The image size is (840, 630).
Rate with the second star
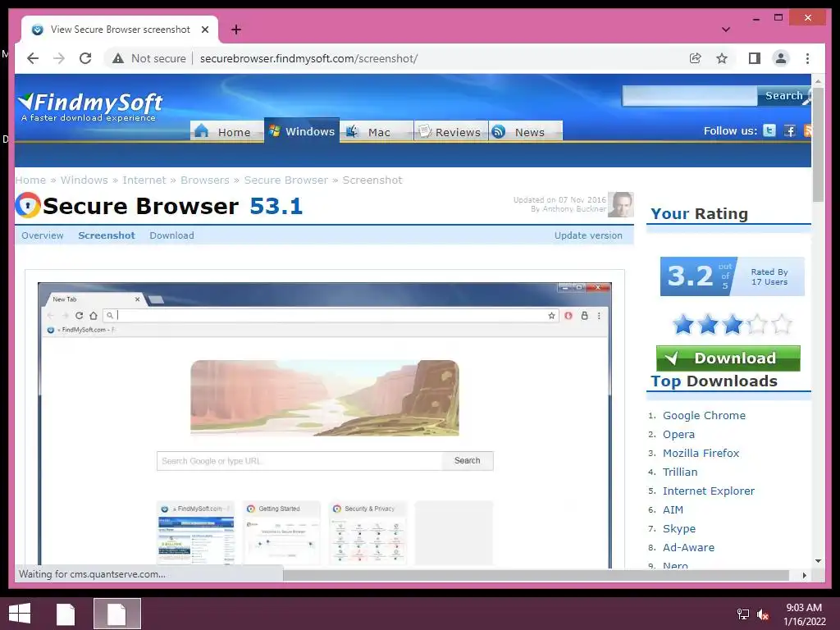(708, 324)
